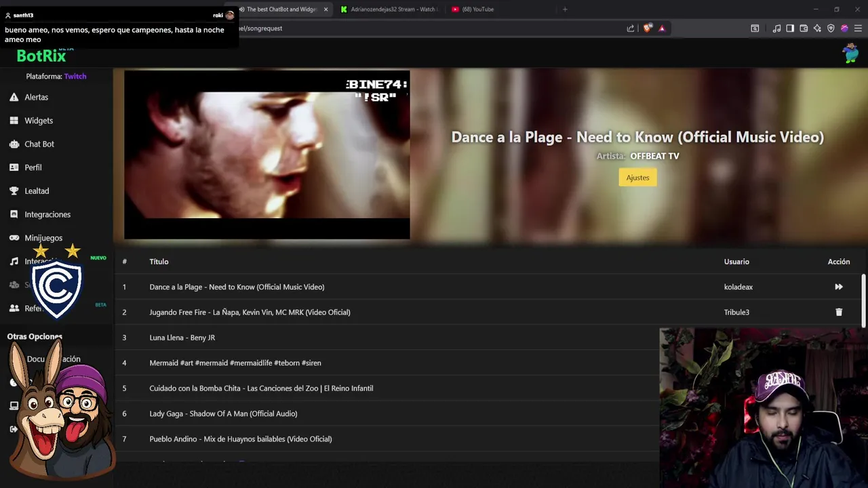Open the Minijuegos gamepad icon
The height and width of the screenshot is (488, 868).
[14, 238]
